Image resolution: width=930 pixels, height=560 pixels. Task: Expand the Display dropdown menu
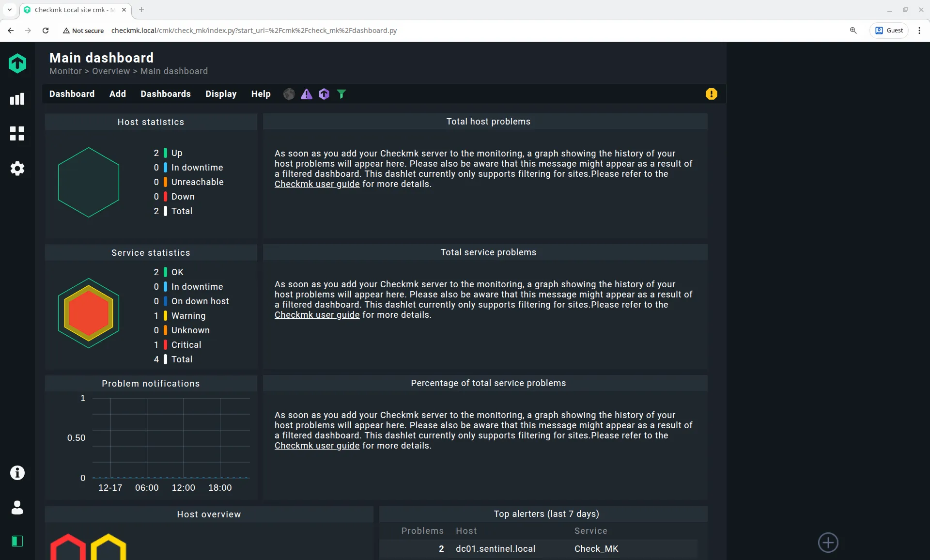[221, 94]
